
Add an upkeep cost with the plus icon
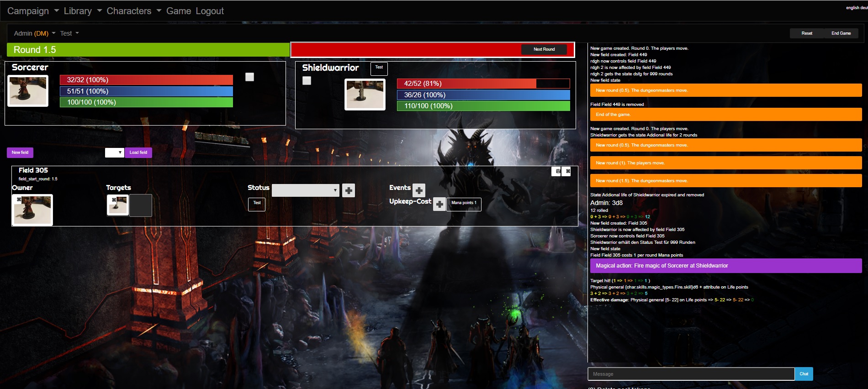[439, 204]
